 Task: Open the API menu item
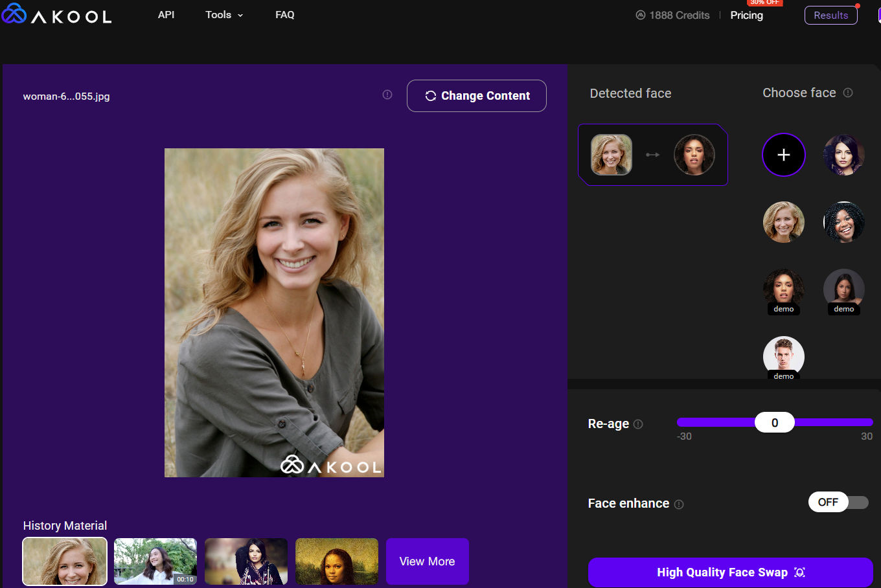(166, 15)
